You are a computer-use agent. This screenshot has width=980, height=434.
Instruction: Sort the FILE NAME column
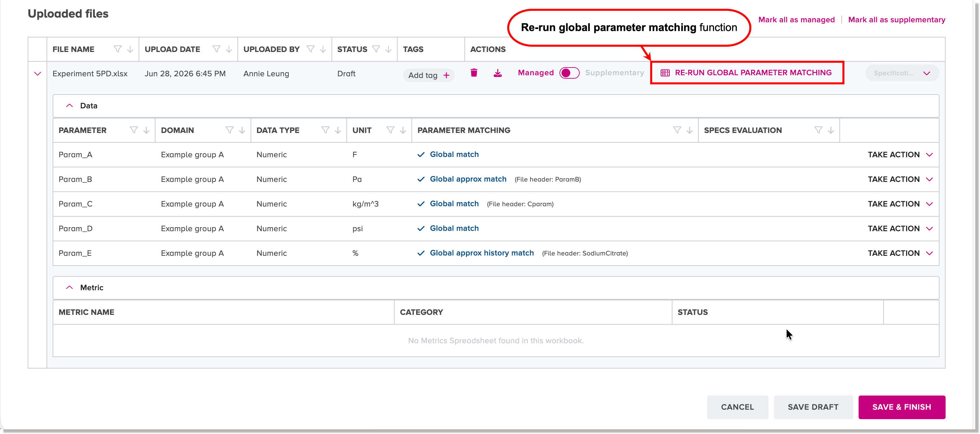point(130,49)
